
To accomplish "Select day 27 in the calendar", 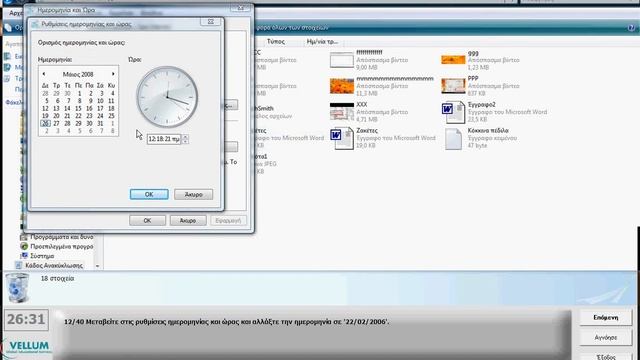I will (x=56, y=123).
